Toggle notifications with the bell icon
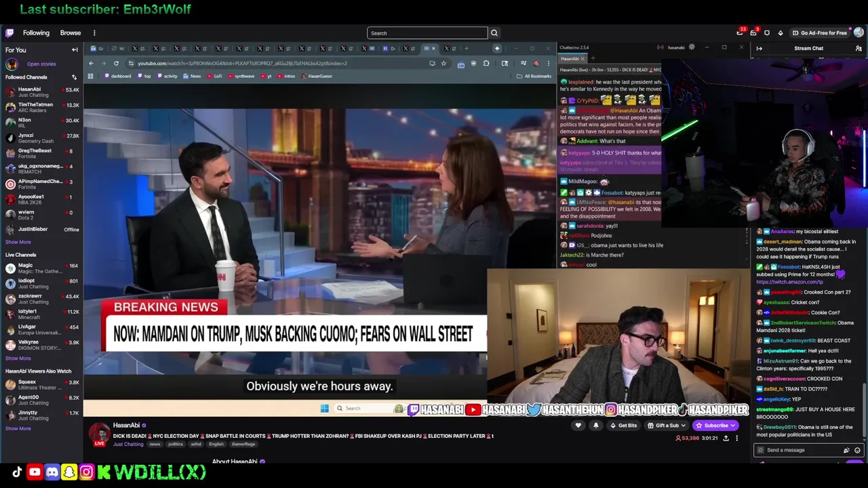The image size is (868, 488). [596, 426]
